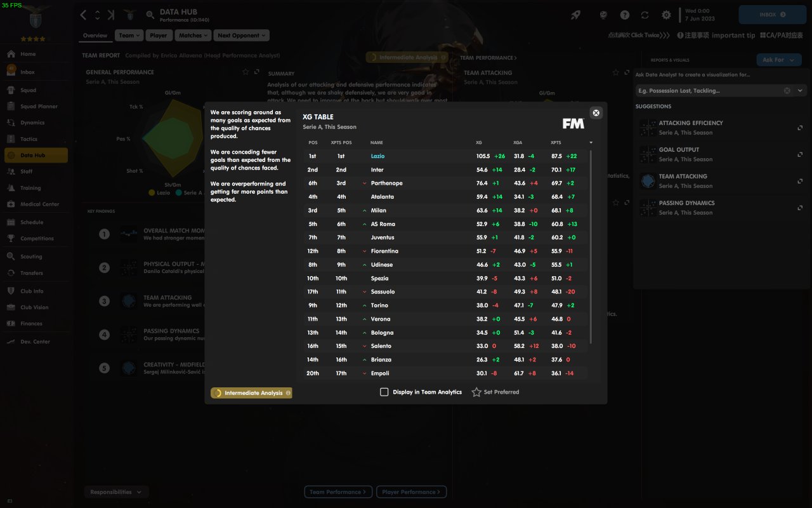The height and width of the screenshot is (508, 812).
Task: Switch to the Player tab
Action: pyautogui.click(x=159, y=36)
